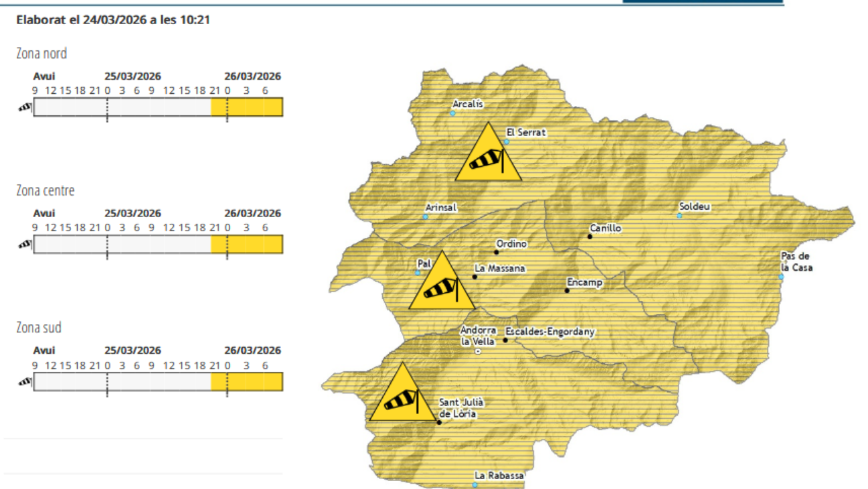Click the small windsock icon in Zona sud row
Screen dimensions: 868x489
coord(25,382)
